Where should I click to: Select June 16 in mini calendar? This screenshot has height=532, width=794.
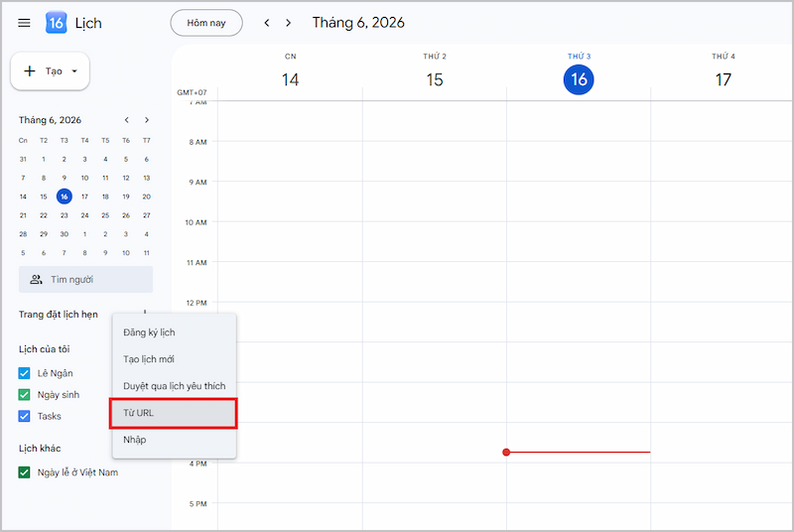pos(65,197)
